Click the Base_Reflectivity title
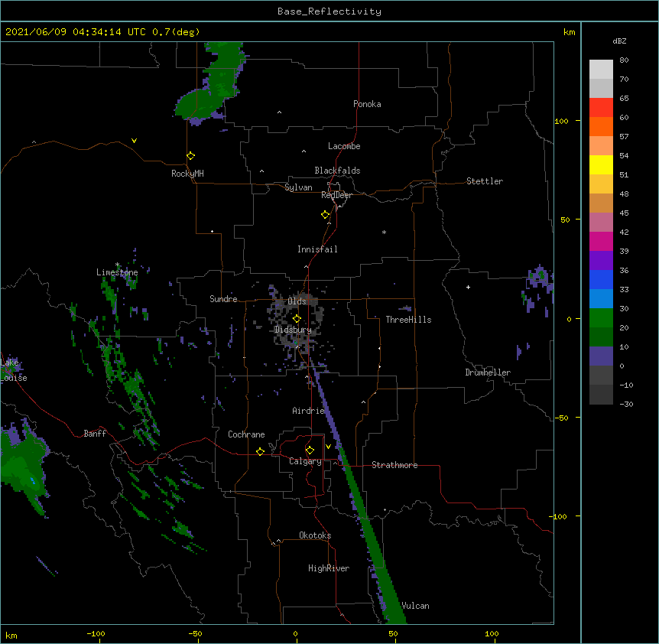Screen dimensions: 659x644 click(329, 11)
